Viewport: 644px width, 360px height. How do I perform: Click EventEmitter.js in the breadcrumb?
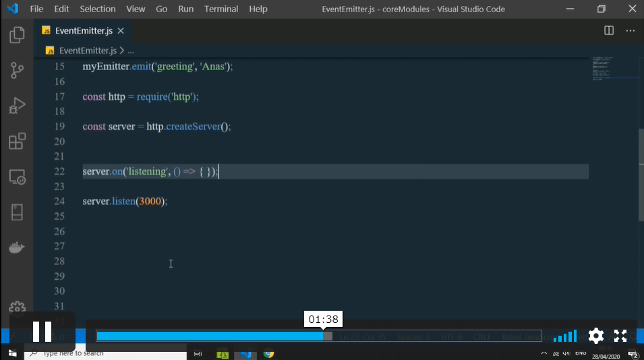coord(88,51)
